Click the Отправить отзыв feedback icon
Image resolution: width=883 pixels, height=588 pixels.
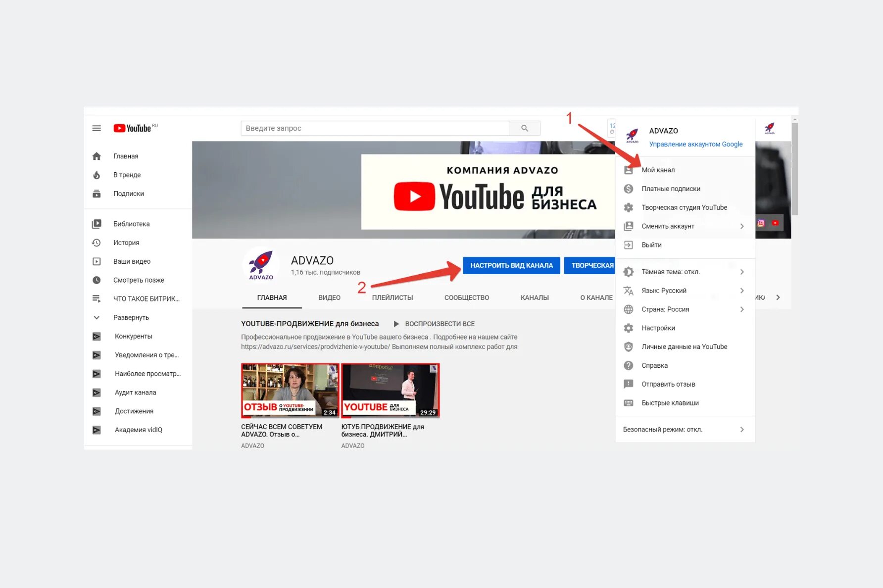629,385
